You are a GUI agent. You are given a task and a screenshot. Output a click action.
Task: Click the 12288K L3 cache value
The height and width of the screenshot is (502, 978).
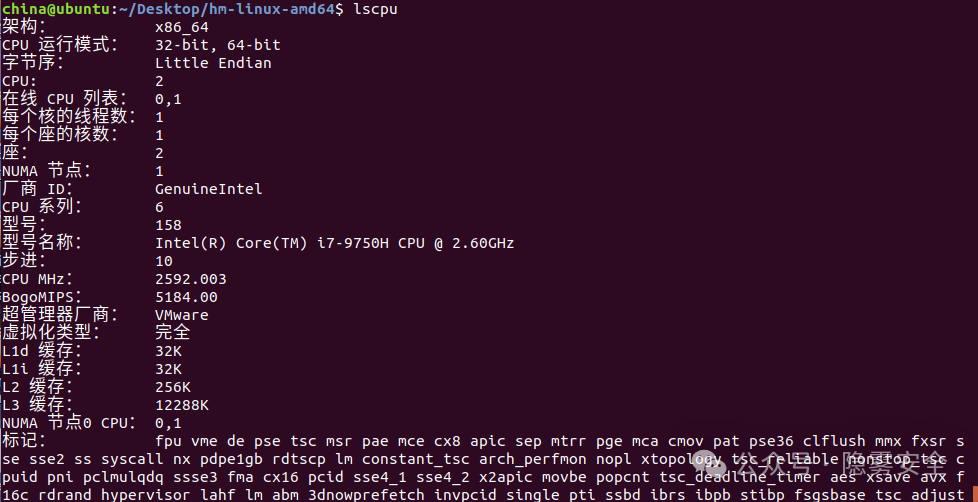182,405
